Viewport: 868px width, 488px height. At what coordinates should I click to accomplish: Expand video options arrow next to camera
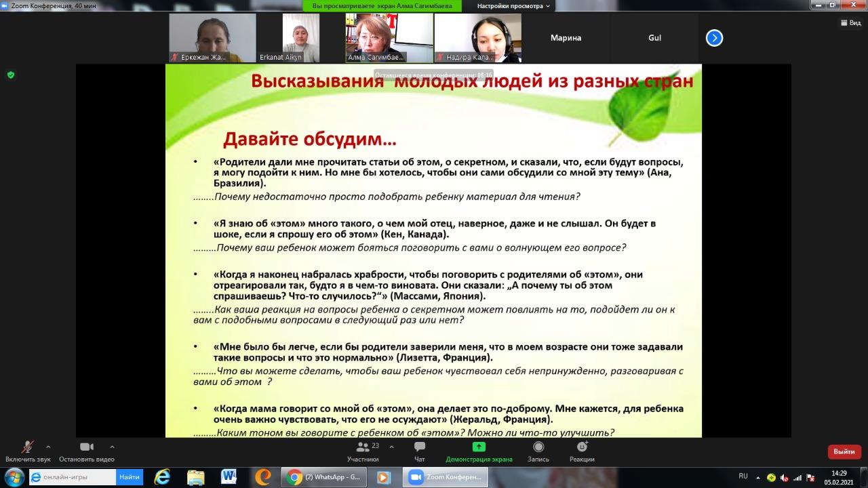coord(112,447)
